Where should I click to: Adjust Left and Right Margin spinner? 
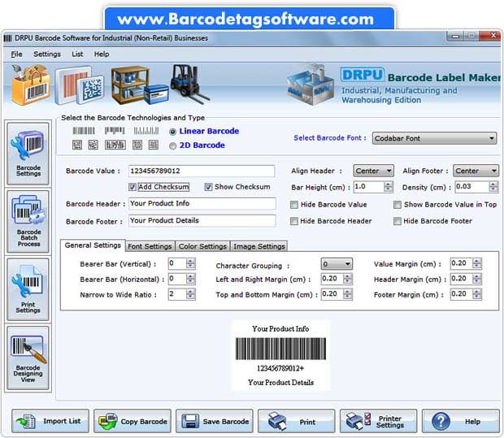pyautogui.click(x=347, y=279)
